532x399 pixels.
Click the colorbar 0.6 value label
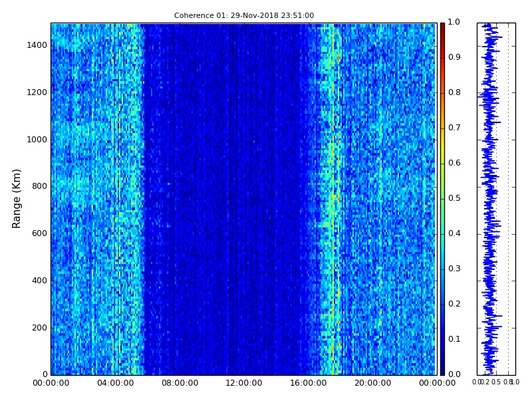click(x=454, y=163)
